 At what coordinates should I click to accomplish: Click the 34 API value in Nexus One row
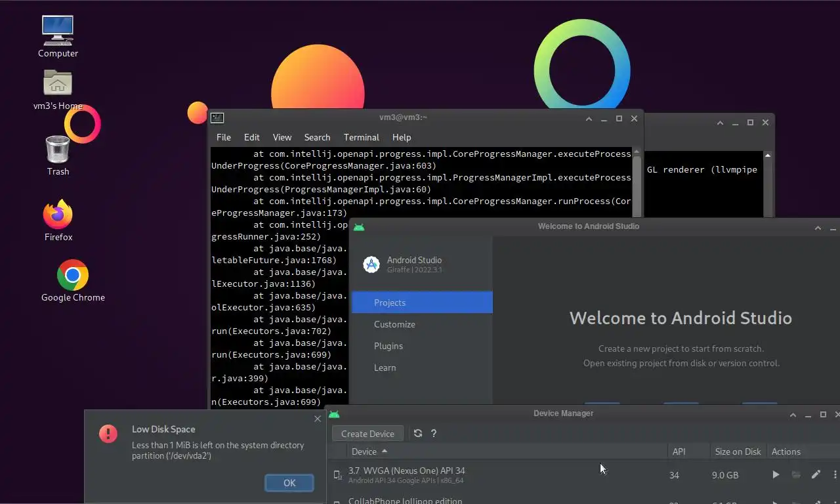(x=674, y=475)
